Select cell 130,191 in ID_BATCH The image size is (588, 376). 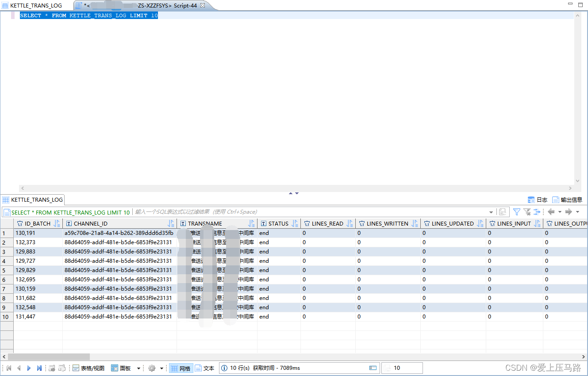38,233
